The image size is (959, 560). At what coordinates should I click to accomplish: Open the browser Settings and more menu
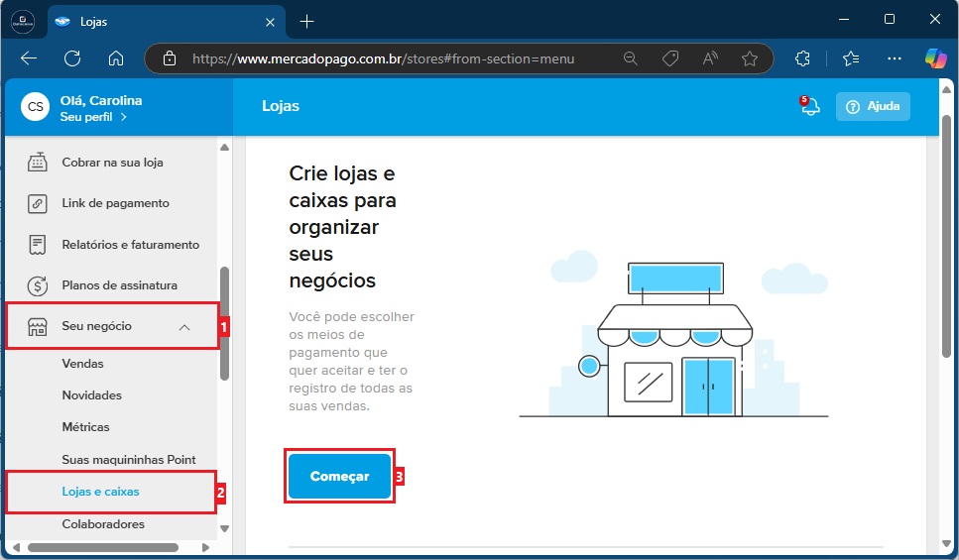895,58
